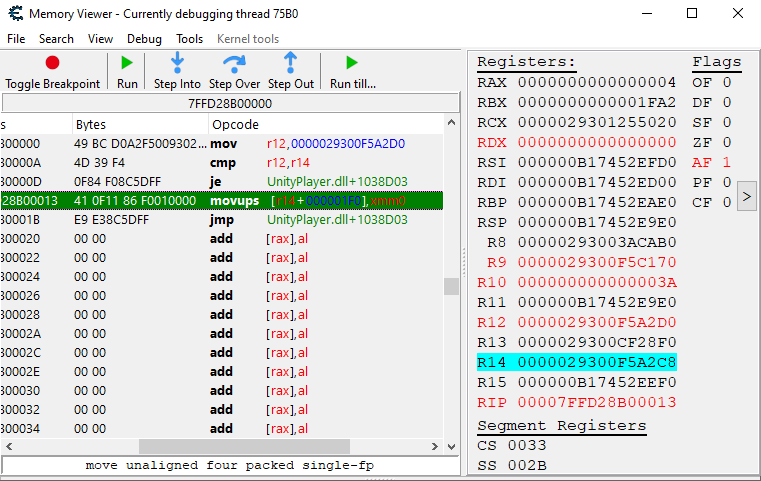Click the green Run arrow

click(x=127, y=63)
